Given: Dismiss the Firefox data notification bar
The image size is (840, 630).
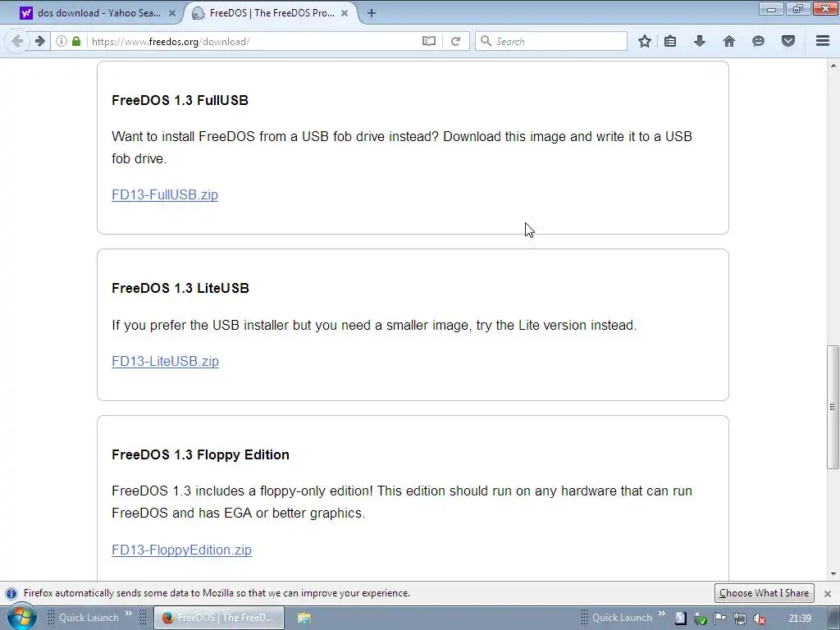Looking at the screenshot, I should (x=828, y=594).
